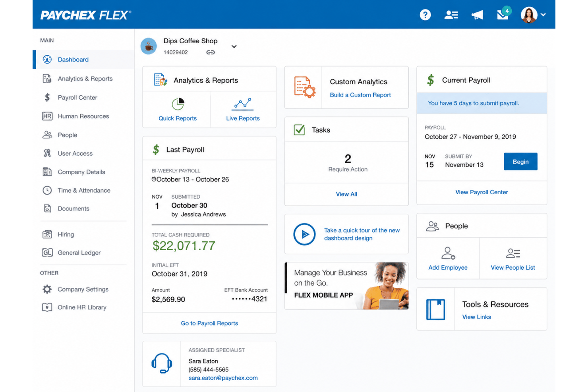Screen dimensions: 588x392
Task: Click the $22,071.77 total cash amount
Action: (184, 246)
